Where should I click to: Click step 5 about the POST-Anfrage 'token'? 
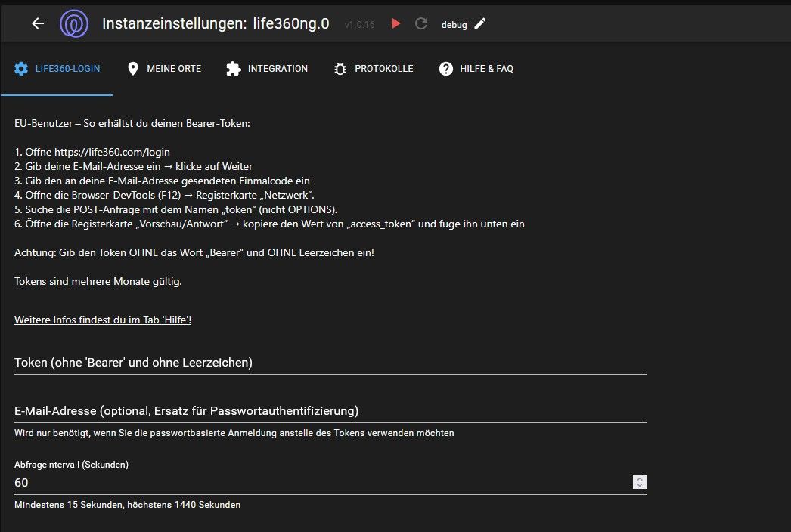click(x=175, y=210)
